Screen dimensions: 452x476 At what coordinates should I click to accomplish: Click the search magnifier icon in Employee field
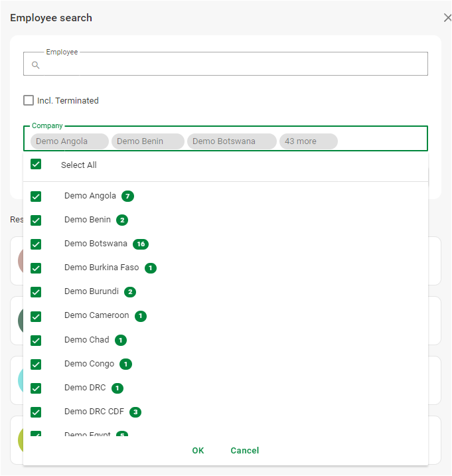(x=36, y=65)
